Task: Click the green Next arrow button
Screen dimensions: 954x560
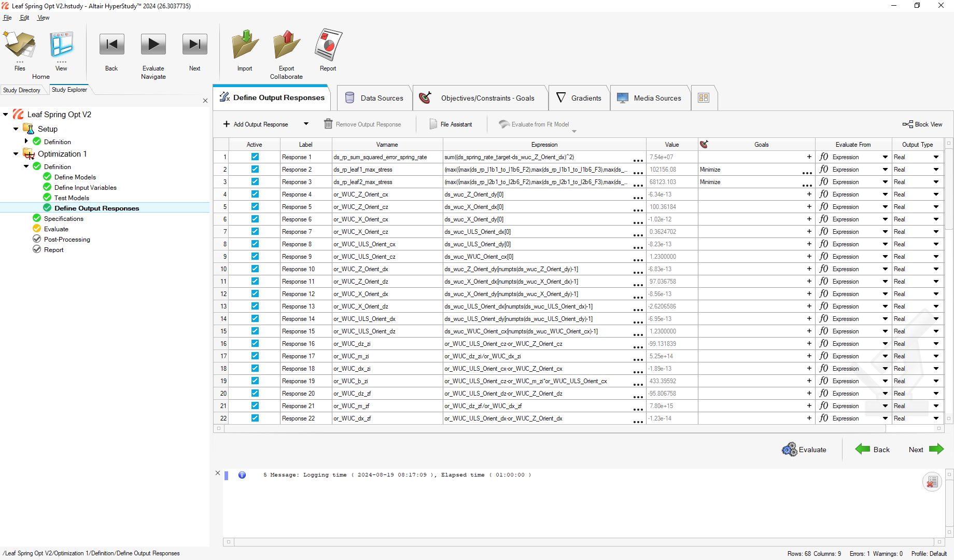Action: tap(926, 450)
